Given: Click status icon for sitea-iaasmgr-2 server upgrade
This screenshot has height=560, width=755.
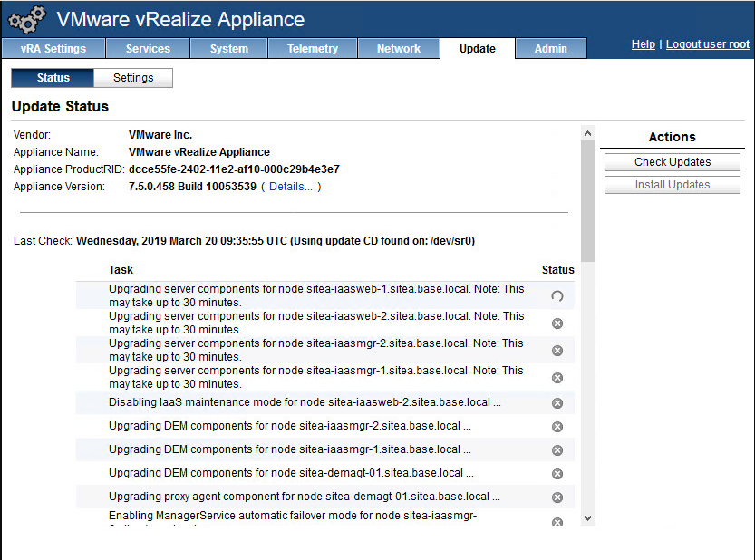Looking at the screenshot, I should (x=557, y=351).
